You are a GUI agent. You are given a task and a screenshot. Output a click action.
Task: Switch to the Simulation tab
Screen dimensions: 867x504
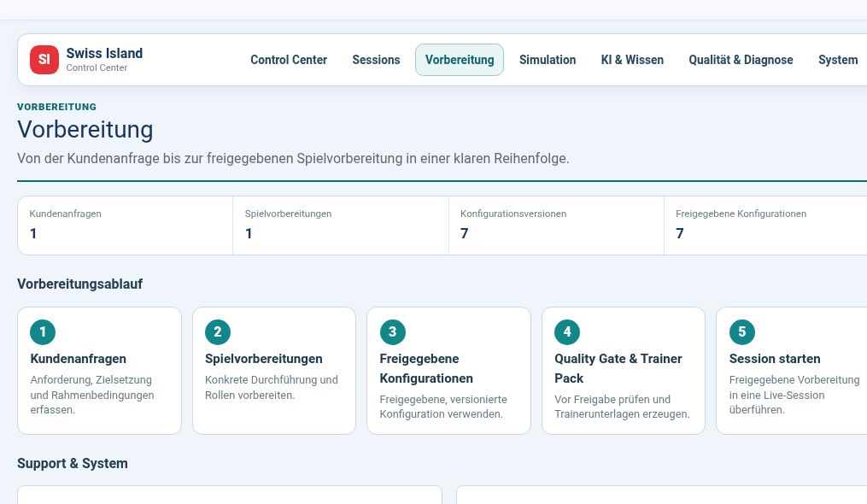548,60
